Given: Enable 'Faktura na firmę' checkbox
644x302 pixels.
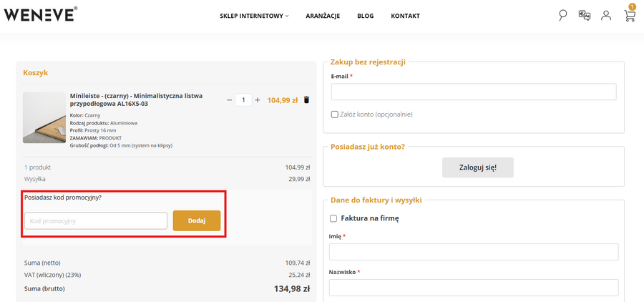Looking at the screenshot, I should click(333, 218).
